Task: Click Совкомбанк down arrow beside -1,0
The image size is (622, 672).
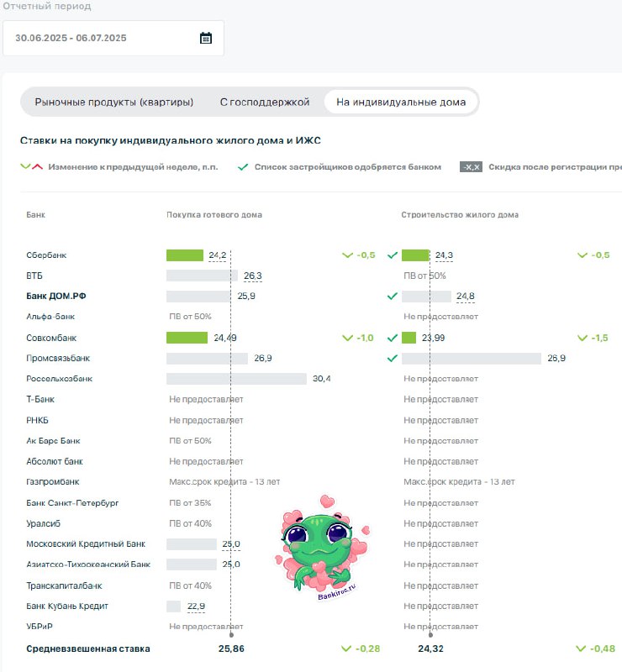Action: (x=347, y=338)
